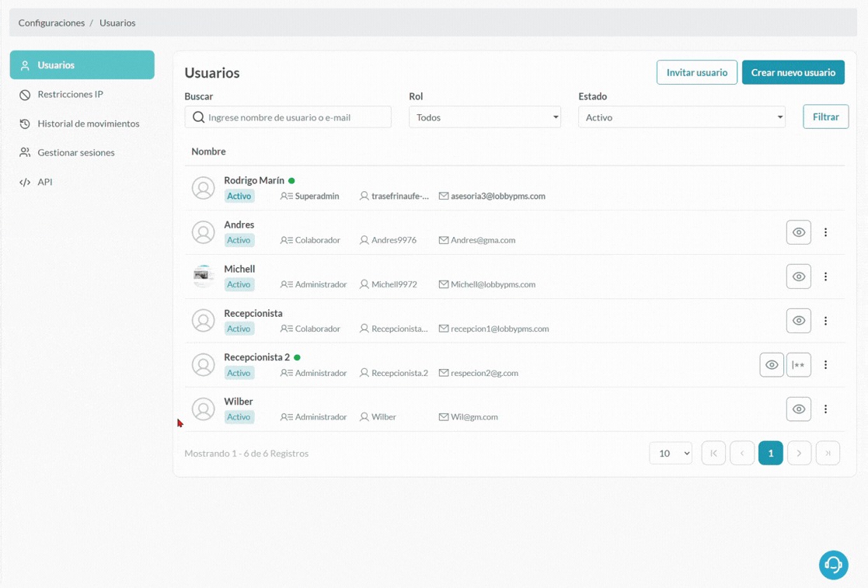Screen dimensions: 868x588
Task: Open Historial de movimientos in sidebar
Action: point(88,124)
